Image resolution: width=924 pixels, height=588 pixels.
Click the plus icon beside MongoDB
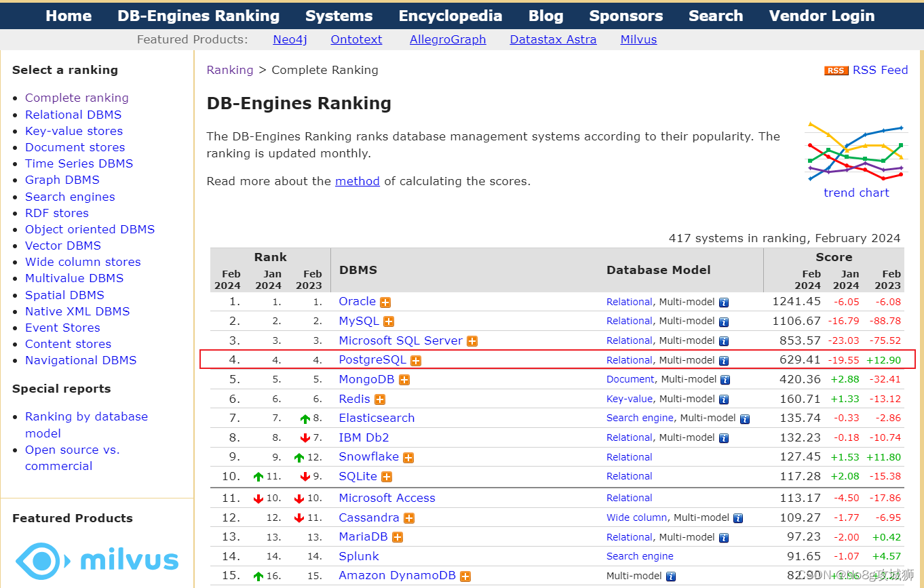click(x=404, y=380)
